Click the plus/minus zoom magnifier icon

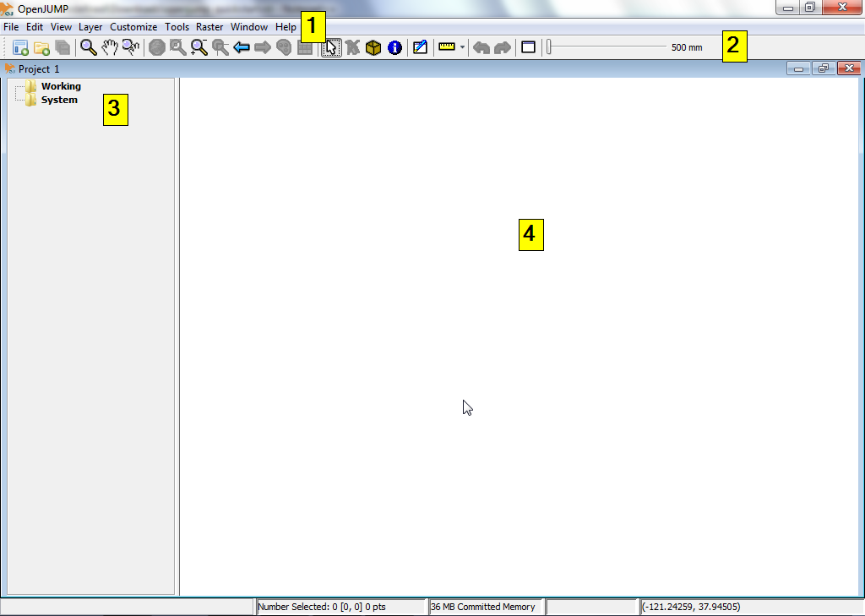coord(199,47)
